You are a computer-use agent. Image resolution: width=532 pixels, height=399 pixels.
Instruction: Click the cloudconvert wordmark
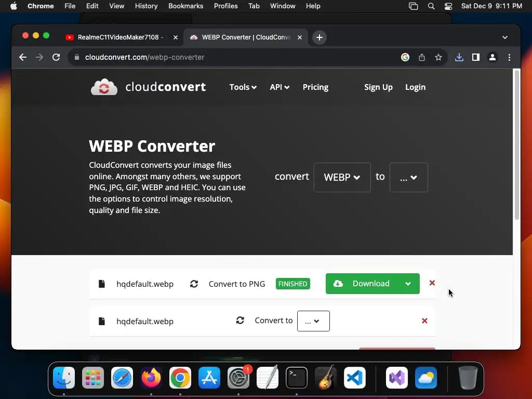coord(166,87)
